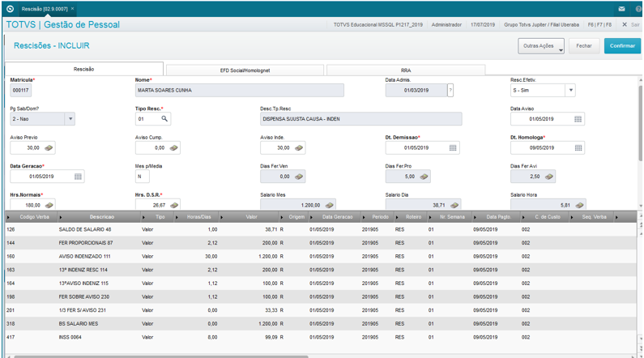644x358 pixels.
Task: Click the grid's horizontal scrollbar at the bottom
Action: 161,356
